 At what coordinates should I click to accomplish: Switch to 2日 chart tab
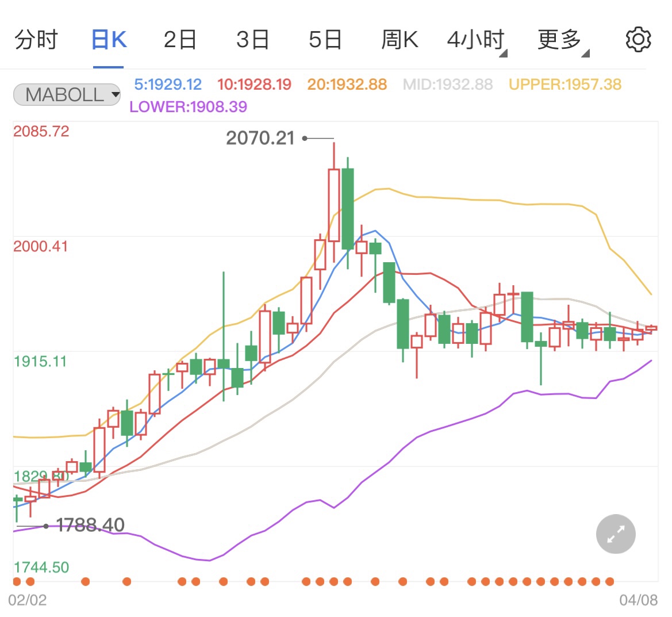point(180,40)
